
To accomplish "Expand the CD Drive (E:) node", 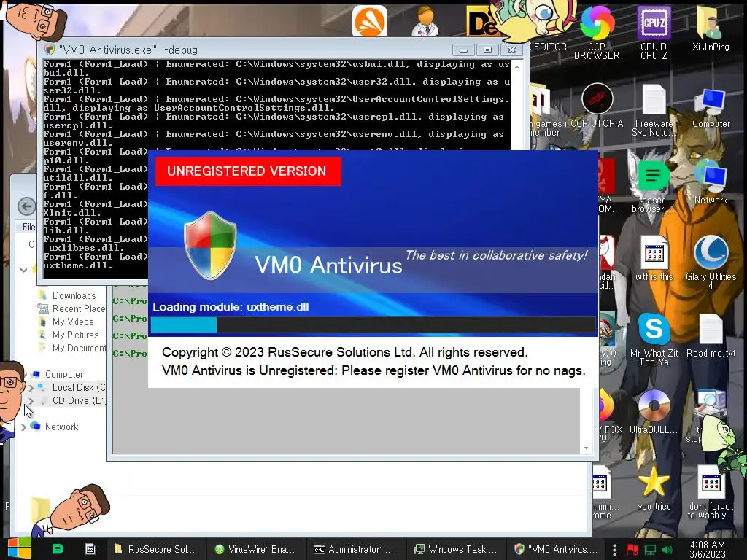I will 31,401.
